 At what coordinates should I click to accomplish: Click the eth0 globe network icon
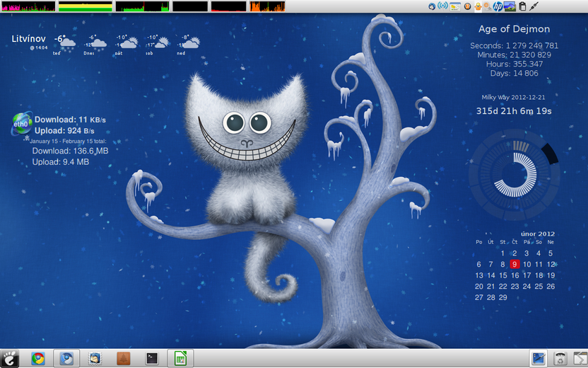[21, 124]
